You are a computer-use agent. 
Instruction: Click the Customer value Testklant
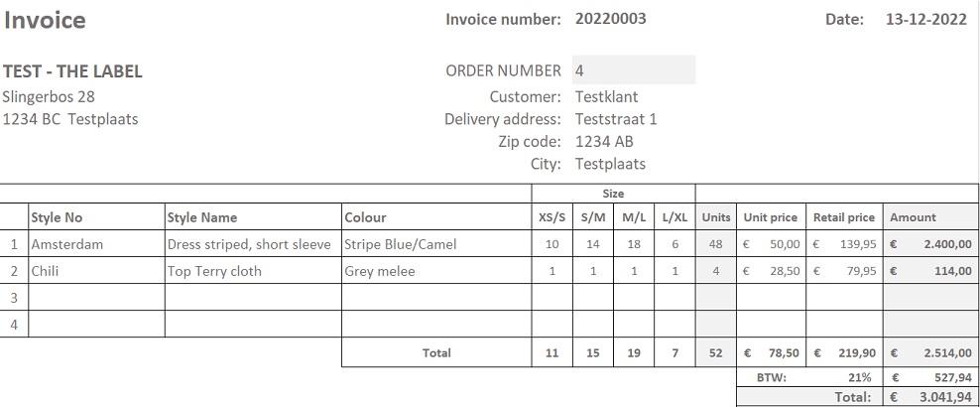point(606,97)
